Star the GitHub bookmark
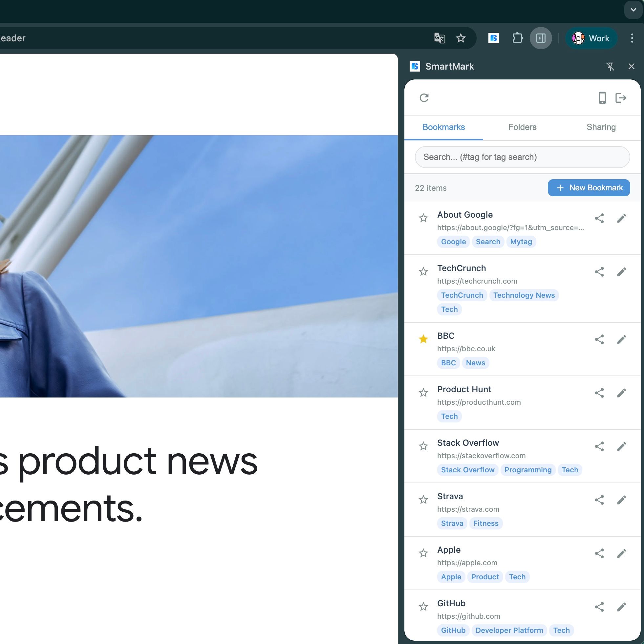644x644 pixels. tap(423, 607)
